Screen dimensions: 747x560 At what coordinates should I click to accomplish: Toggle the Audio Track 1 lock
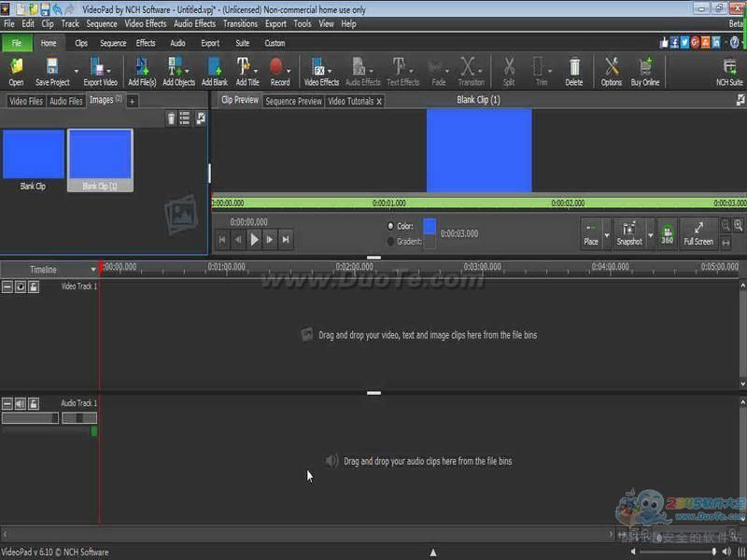34,404
